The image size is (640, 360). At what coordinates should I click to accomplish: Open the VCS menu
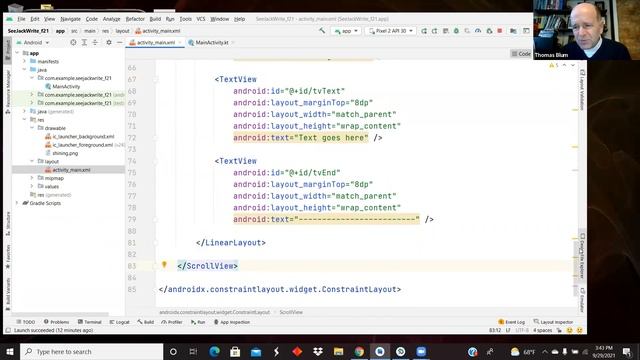pos(201,19)
